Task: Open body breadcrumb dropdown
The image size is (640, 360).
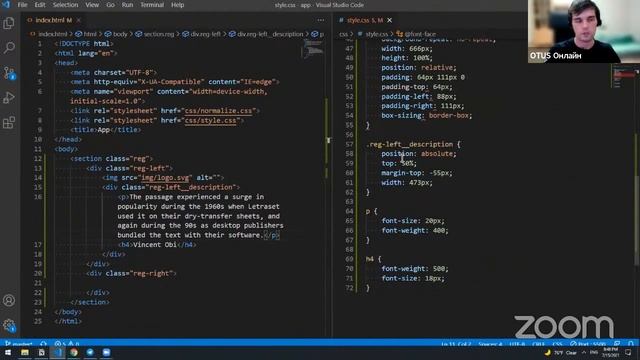Action: click(116, 34)
